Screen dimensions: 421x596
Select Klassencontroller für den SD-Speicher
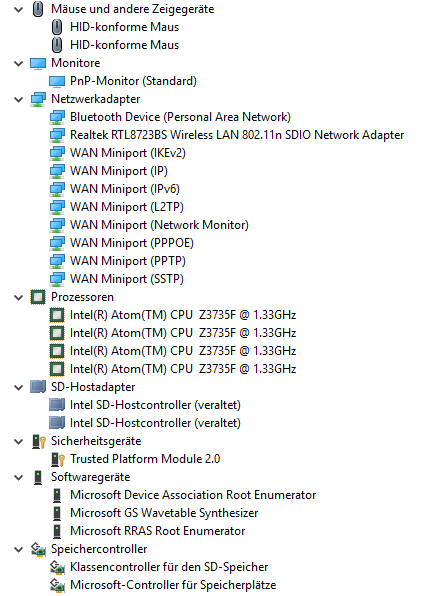pyautogui.click(x=169, y=567)
